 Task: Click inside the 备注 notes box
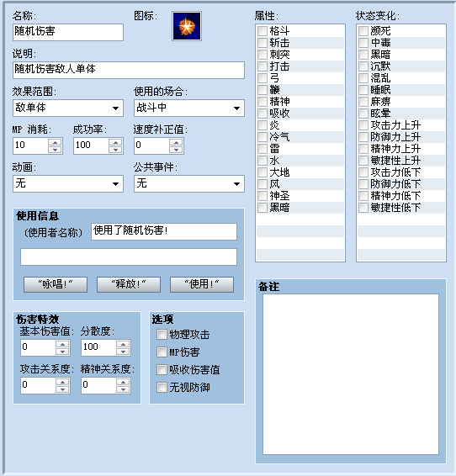(x=351, y=374)
